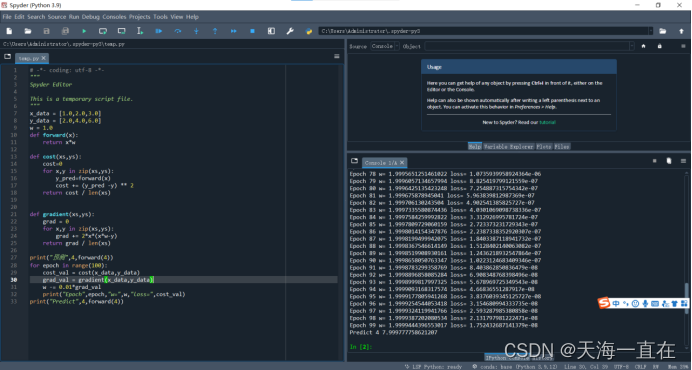Open file using the toolbar folder icon
Image resolution: width=692 pixels, height=370 pixels.
pyautogui.click(x=27, y=31)
